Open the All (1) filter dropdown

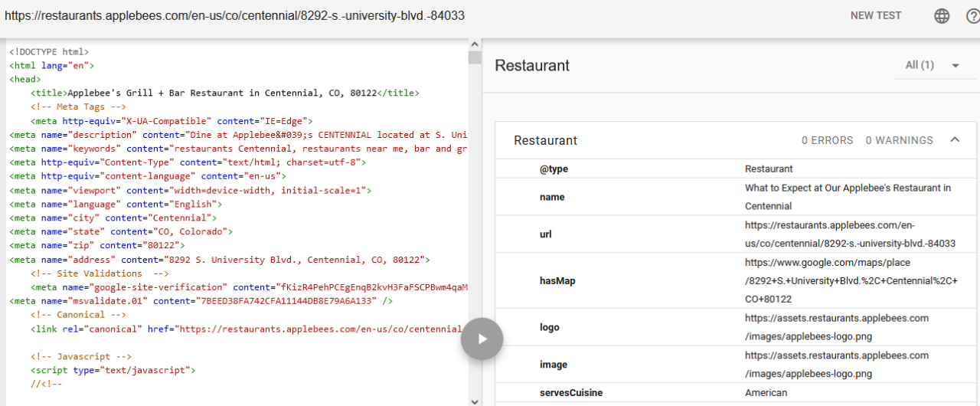pyautogui.click(x=932, y=65)
